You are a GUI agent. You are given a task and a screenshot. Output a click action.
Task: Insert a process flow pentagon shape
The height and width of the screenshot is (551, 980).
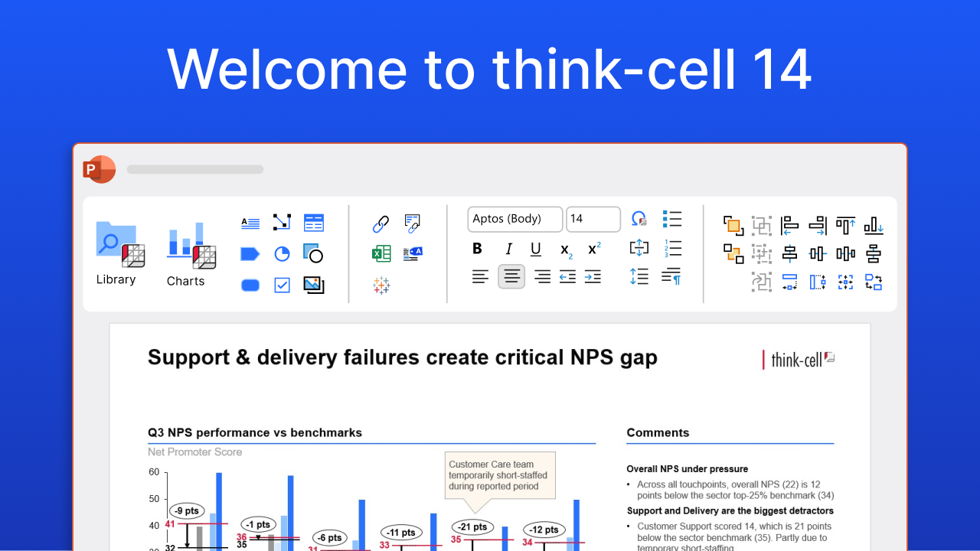250,253
